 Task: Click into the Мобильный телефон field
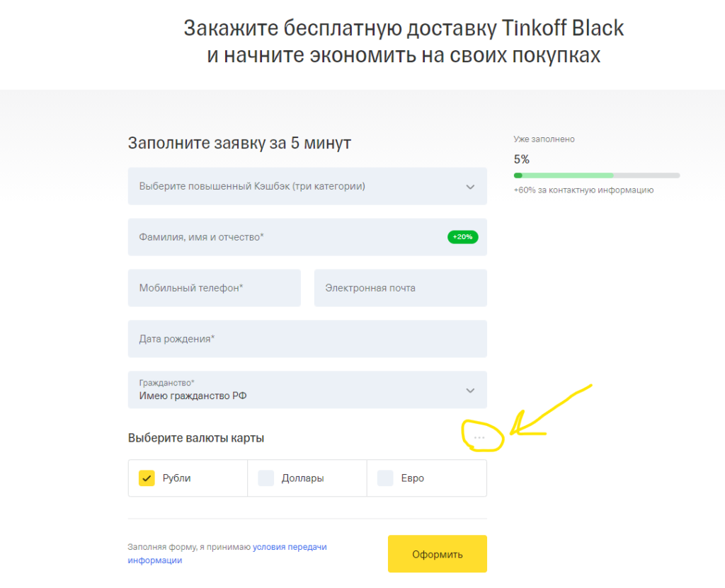tap(214, 288)
